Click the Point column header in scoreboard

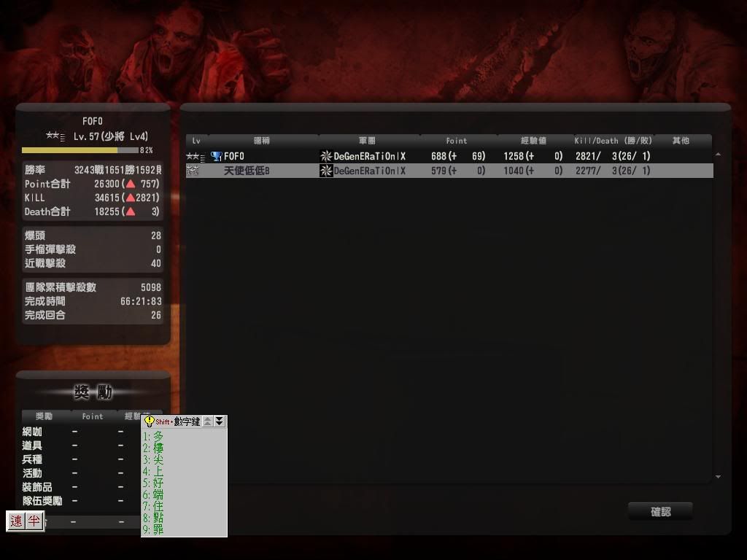point(457,141)
